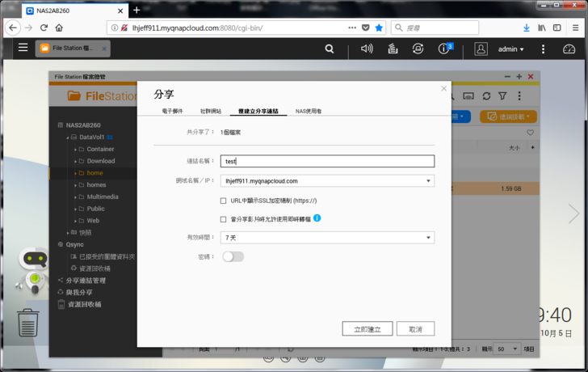
Task: Toggle the password switch on
Action: [233, 256]
